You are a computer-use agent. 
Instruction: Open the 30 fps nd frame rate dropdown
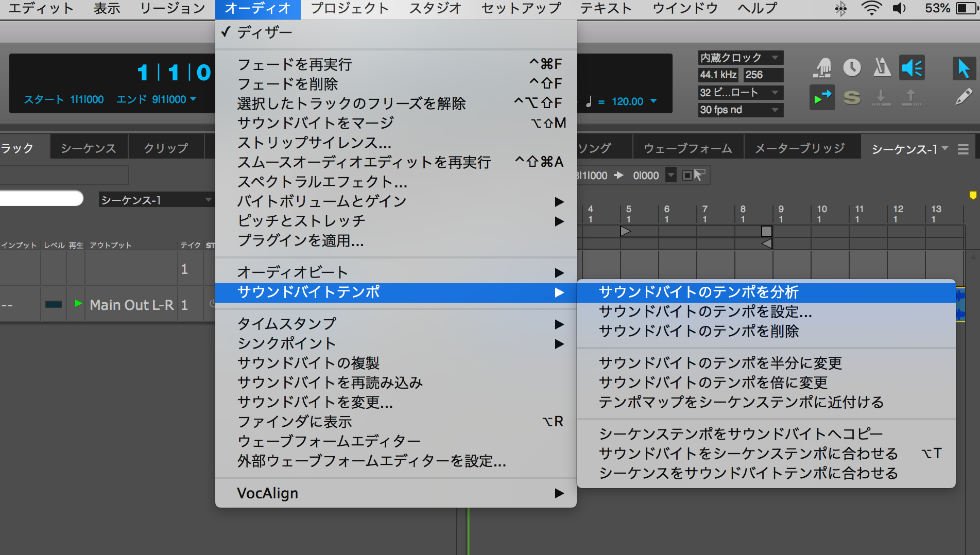(740, 110)
